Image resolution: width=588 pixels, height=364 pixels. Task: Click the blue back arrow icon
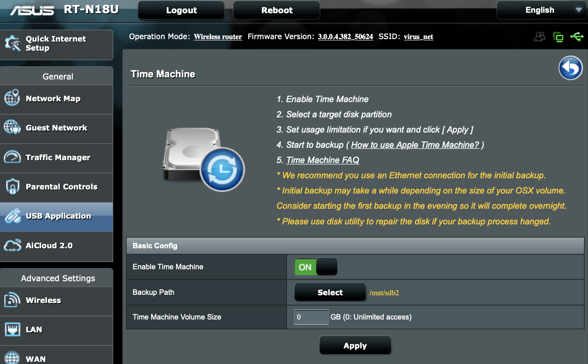[x=570, y=68]
